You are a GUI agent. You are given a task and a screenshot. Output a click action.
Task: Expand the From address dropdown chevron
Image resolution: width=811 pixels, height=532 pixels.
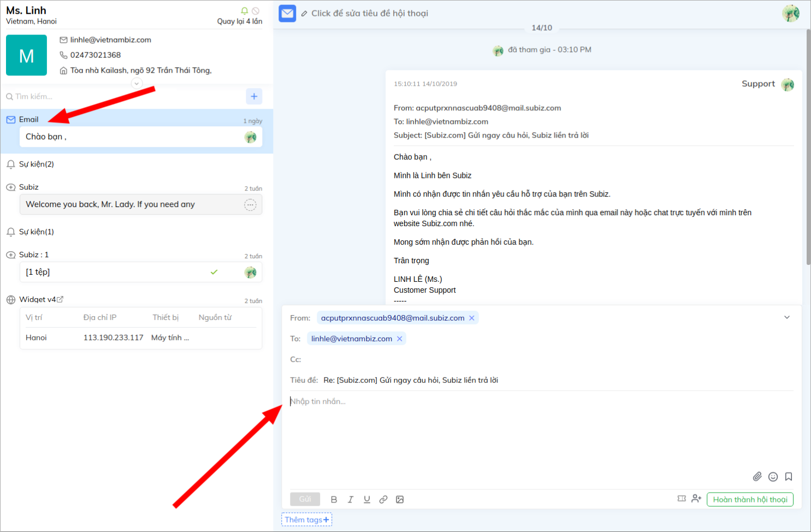(787, 317)
